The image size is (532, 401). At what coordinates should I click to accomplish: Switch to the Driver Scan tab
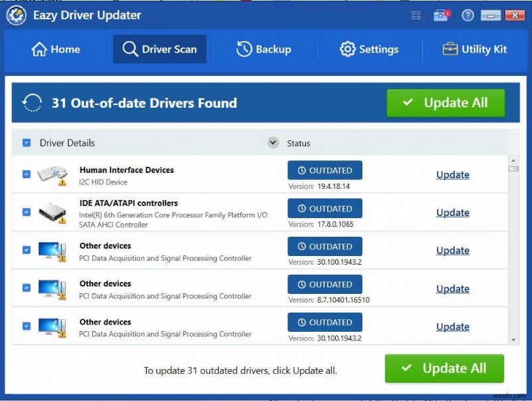point(159,49)
